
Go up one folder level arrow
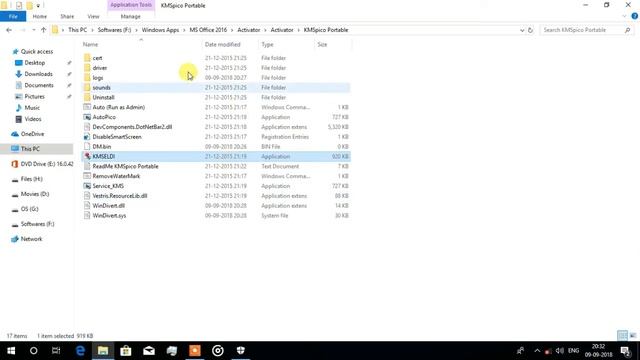pyautogui.click(x=44, y=30)
